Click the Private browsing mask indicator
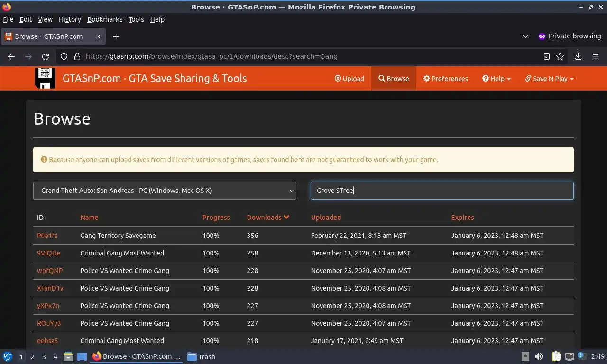This screenshot has height=364, width=607. click(x=570, y=36)
